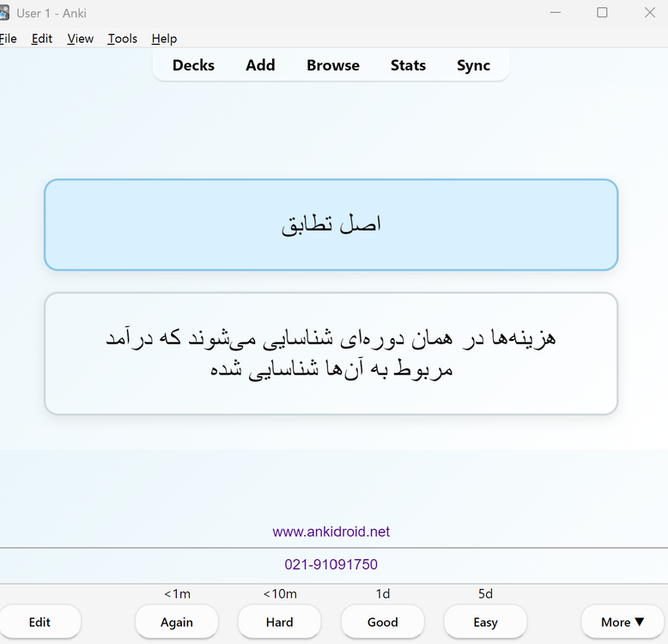Image resolution: width=668 pixels, height=644 pixels.
Task: Rate the card as Again
Action: coord(177,622)
